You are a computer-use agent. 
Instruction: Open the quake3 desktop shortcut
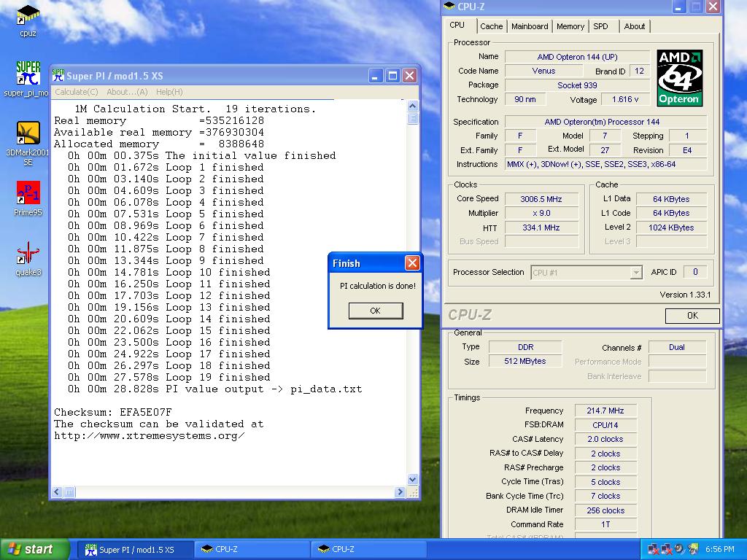(x=28, y=259)
